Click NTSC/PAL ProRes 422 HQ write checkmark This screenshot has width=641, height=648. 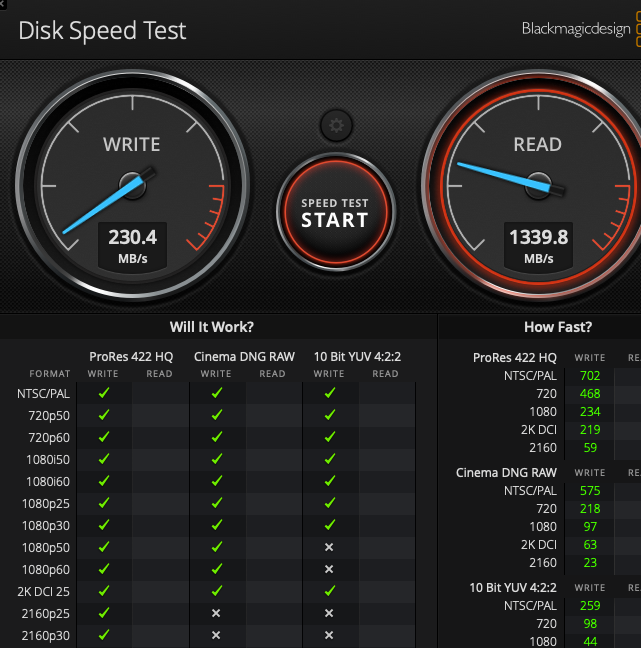coord(103,394)
